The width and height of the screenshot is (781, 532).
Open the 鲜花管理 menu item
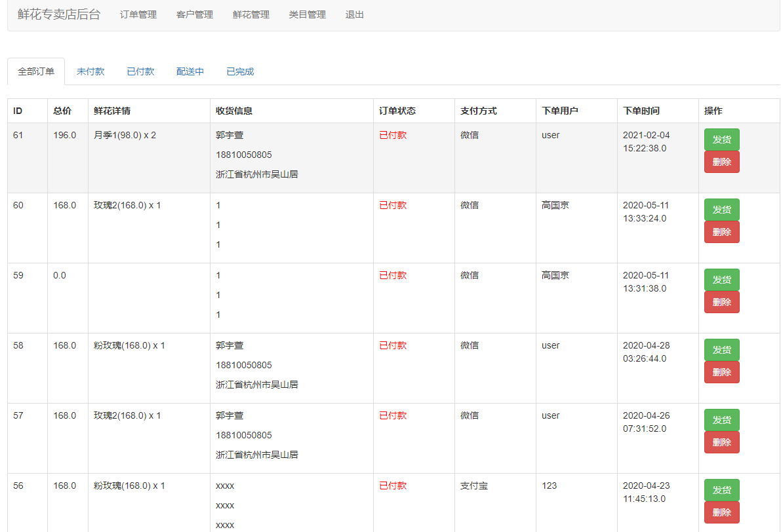pyautogui.click(x=250, y=14)
